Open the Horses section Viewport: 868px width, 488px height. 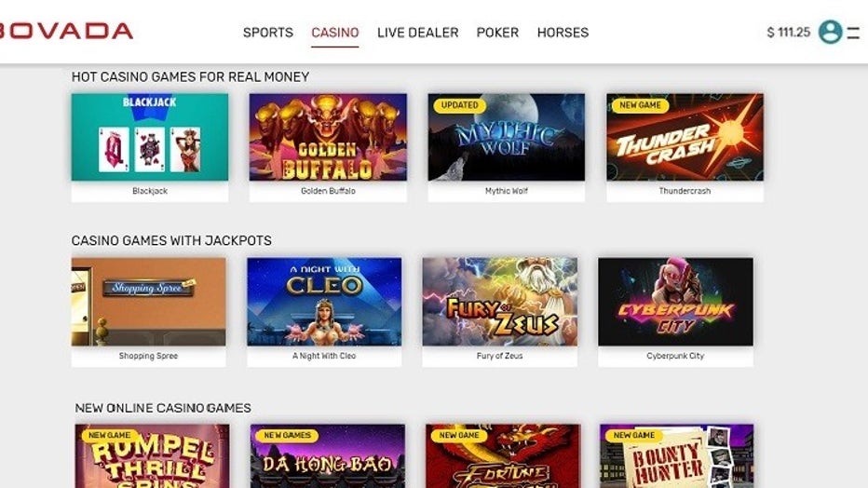click(x=563, y=33)
